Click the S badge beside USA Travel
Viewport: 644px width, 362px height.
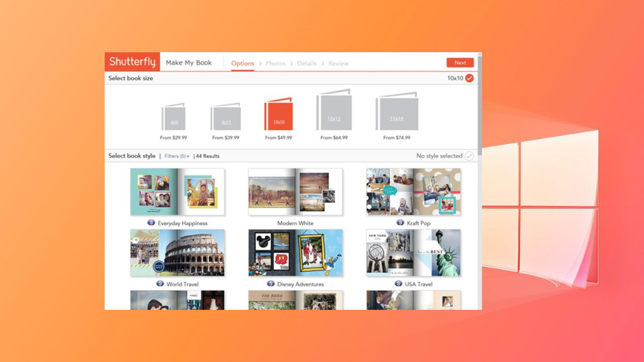coord(398,284)
